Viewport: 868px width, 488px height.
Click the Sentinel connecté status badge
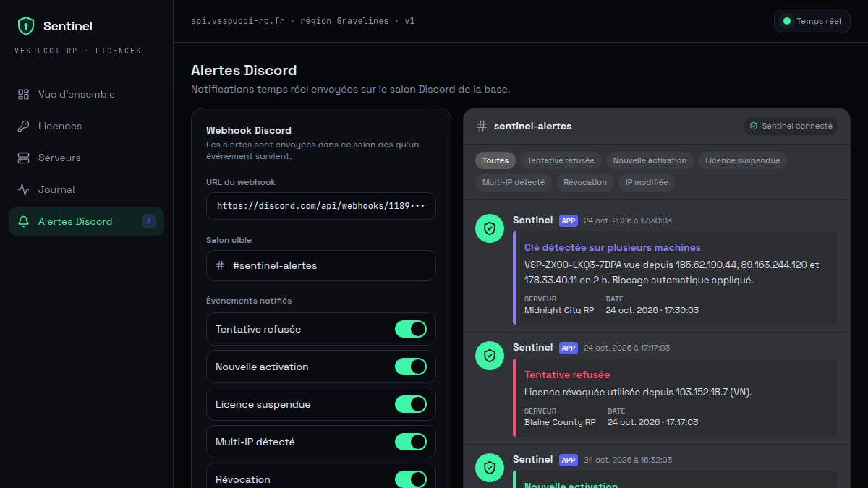(791, 126)
